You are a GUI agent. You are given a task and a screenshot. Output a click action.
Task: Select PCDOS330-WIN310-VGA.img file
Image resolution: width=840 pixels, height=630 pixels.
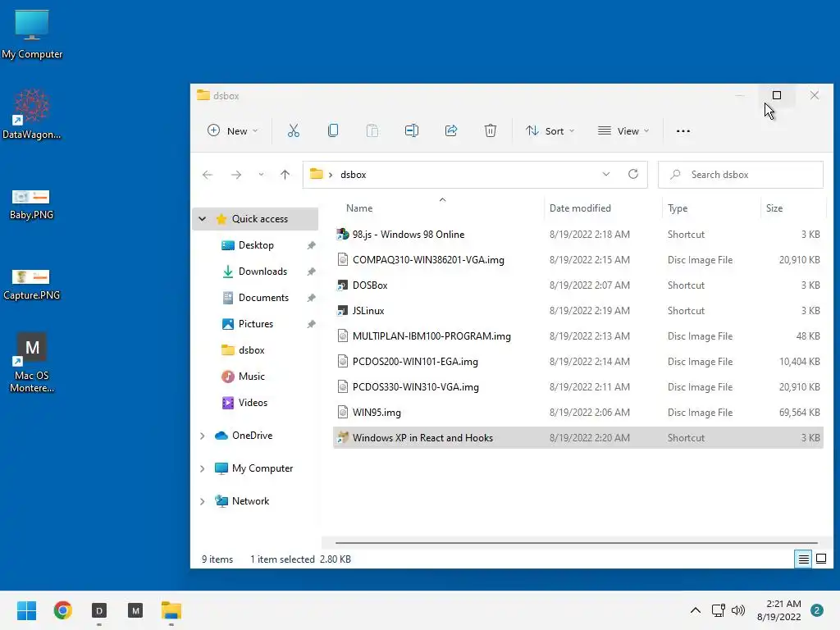(x=578, y=387)
